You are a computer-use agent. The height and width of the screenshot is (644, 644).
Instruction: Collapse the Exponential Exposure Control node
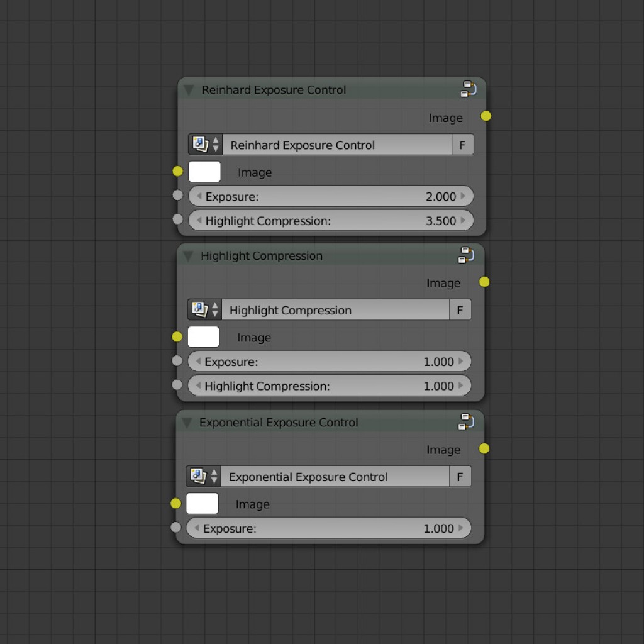point(186,423)
